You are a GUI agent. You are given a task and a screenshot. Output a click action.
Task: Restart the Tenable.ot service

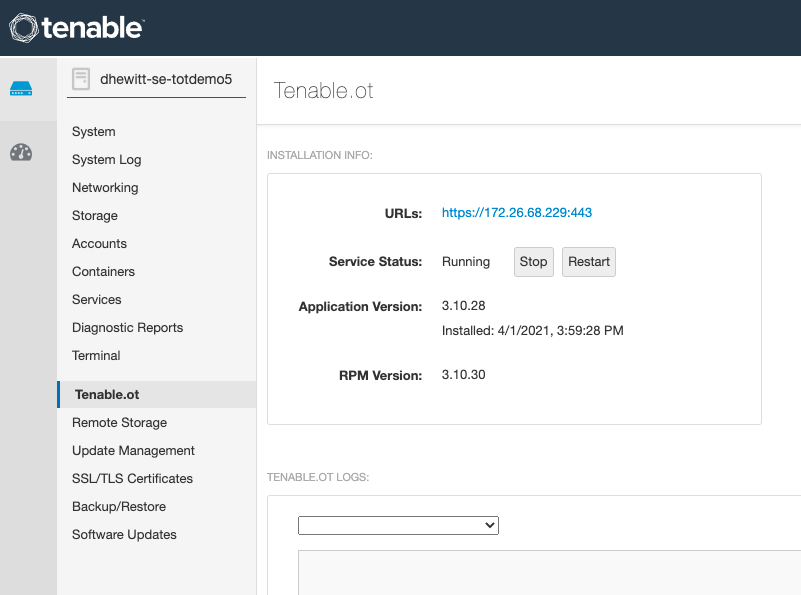pyautogui.click(x=588, y=261)
